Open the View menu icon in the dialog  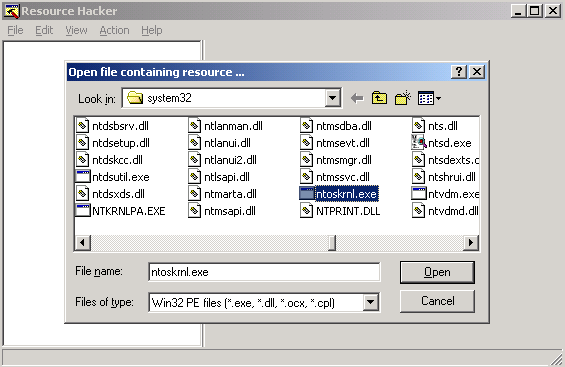coord(429,98)
